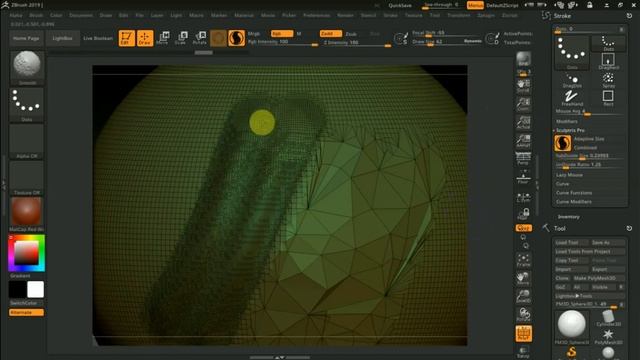
Task: Select the Scale transform button
Action: (x=181, y=38)
